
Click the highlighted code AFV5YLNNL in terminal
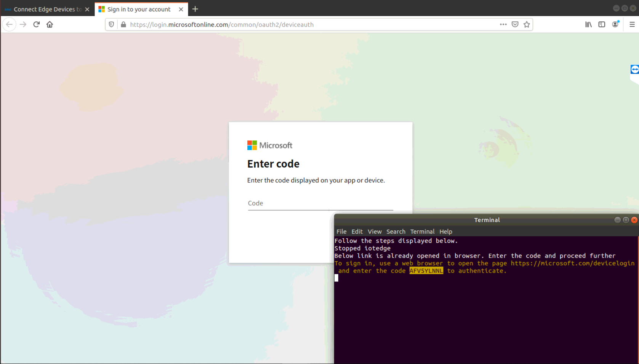tap(426, 271)
